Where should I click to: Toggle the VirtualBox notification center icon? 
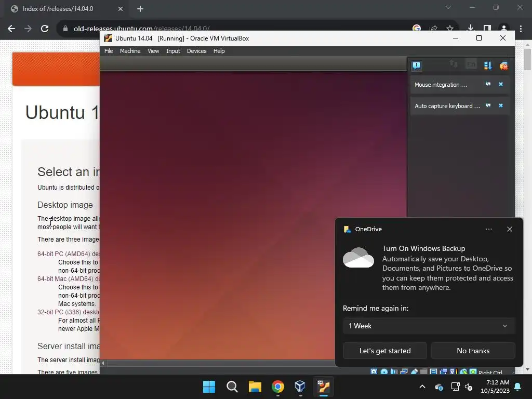click(x=417, y=65)
